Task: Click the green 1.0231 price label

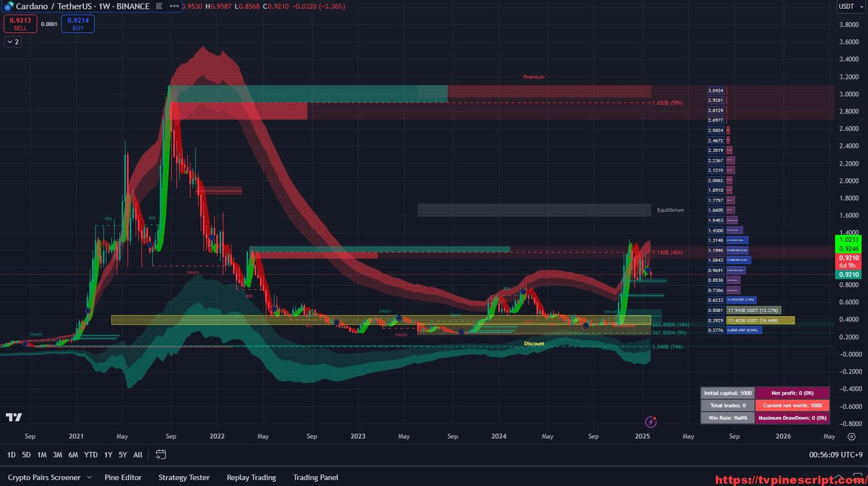Action: click(848, 239)
